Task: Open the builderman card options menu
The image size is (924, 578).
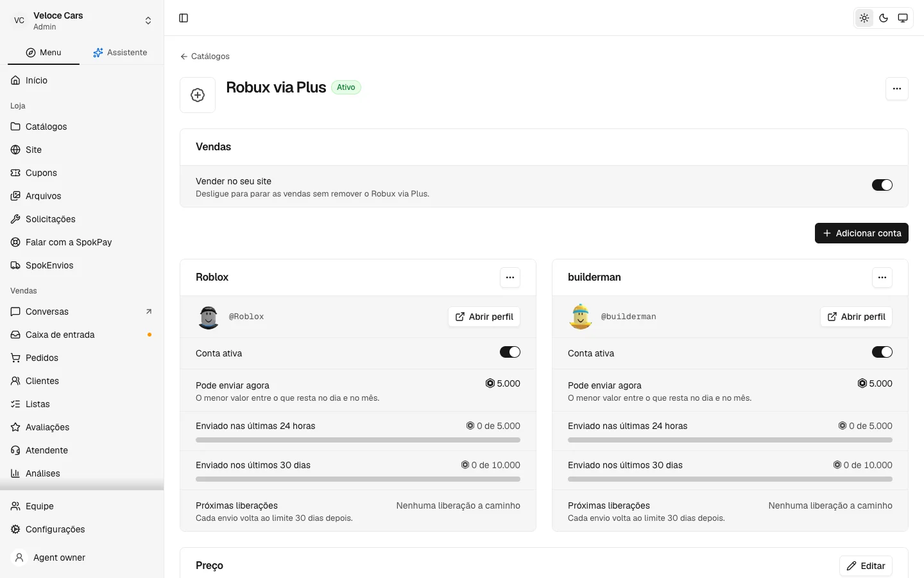Action: [882, 277]
